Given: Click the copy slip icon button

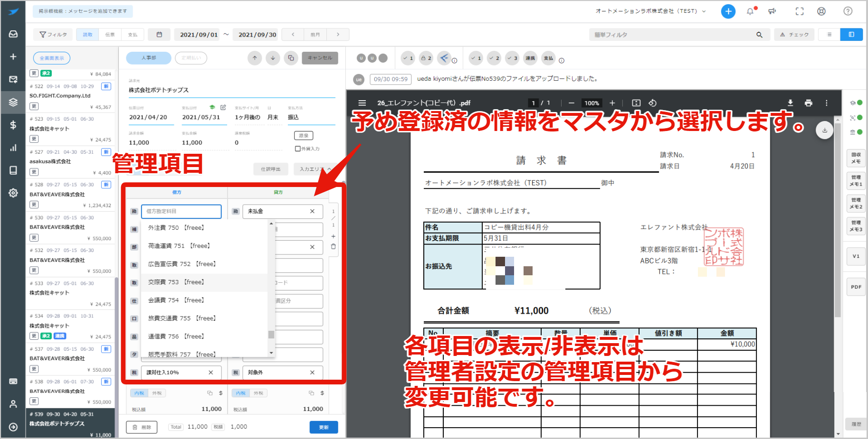Looking at the screenshot, I should coord(291,58).
